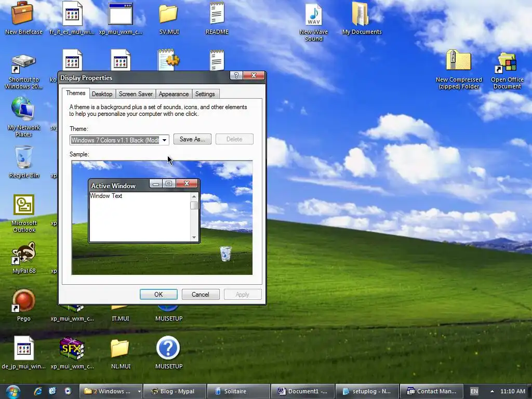The image size is (532, 399).
Task: Switch to the Themes tab
Action: (76, 94)
